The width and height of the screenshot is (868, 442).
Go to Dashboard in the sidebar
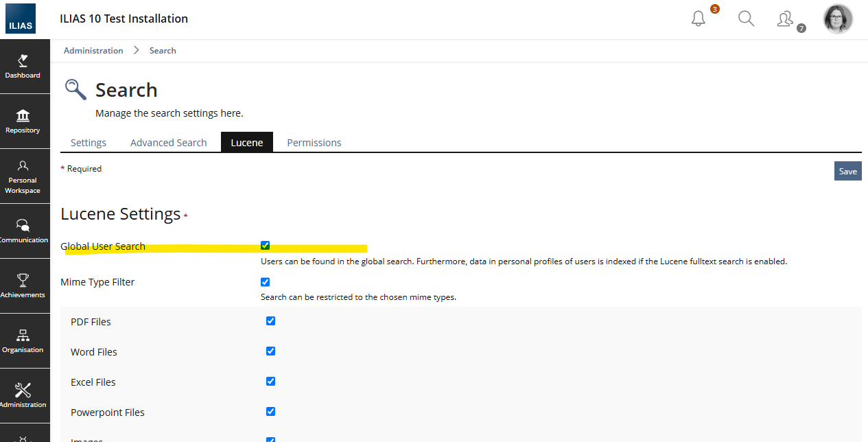(x=24, y=67)
